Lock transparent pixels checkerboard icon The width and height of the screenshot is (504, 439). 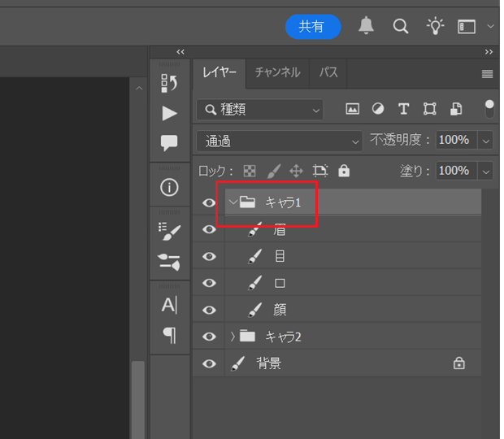(x=250, y=171)
